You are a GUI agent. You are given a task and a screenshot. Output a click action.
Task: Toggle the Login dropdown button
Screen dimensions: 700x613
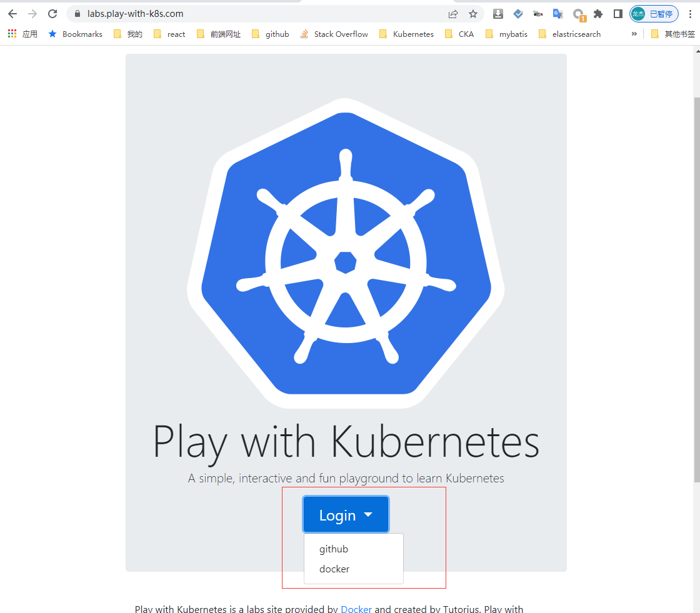click(x=346, y=514)
